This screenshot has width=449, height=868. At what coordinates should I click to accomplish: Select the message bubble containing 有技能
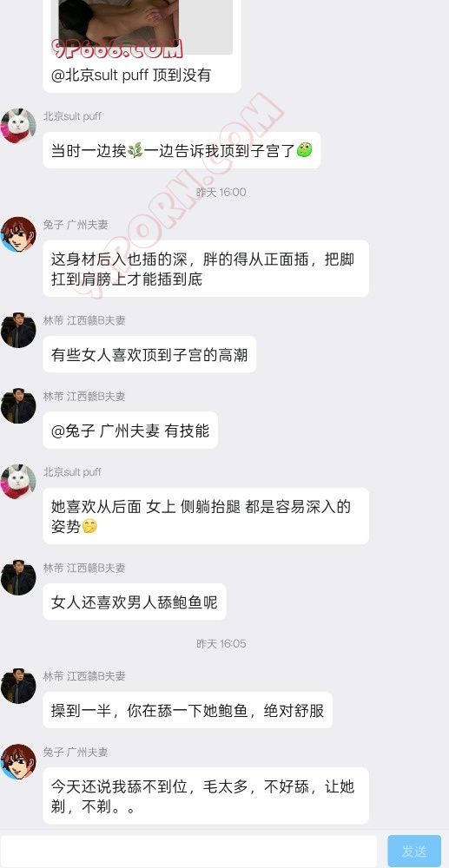pos(130,431)
